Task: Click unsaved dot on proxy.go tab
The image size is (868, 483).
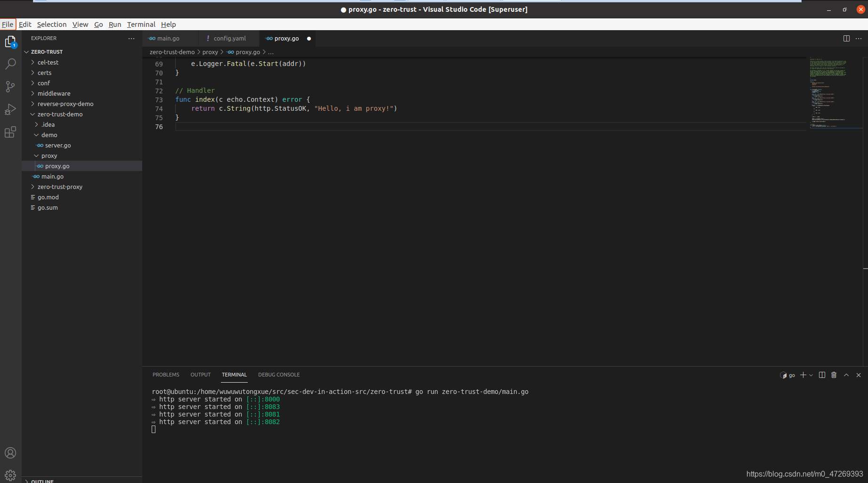Action: tap(309, 39)
